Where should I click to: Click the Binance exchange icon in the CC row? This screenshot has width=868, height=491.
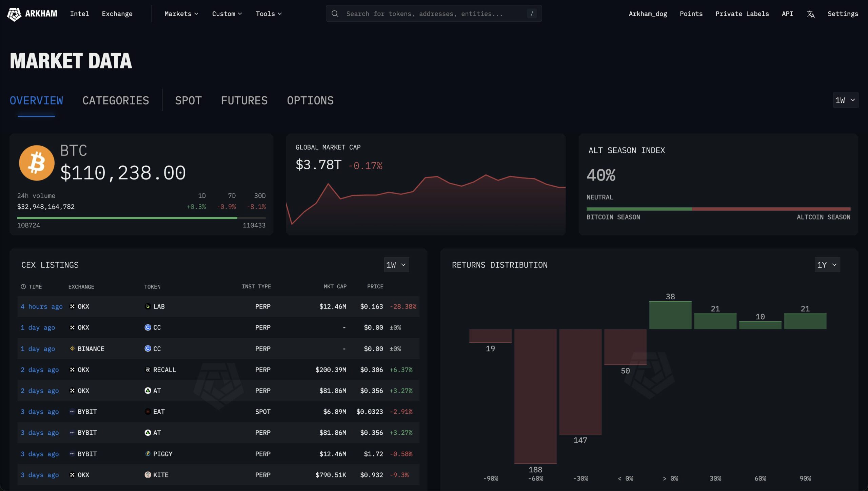(x=72, y=348)
